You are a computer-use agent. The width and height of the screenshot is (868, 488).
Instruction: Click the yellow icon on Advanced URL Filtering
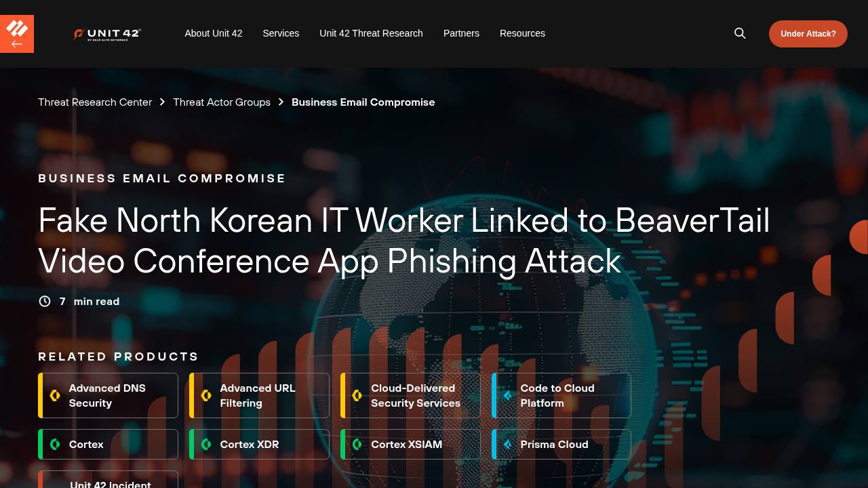tap(206, 395)
